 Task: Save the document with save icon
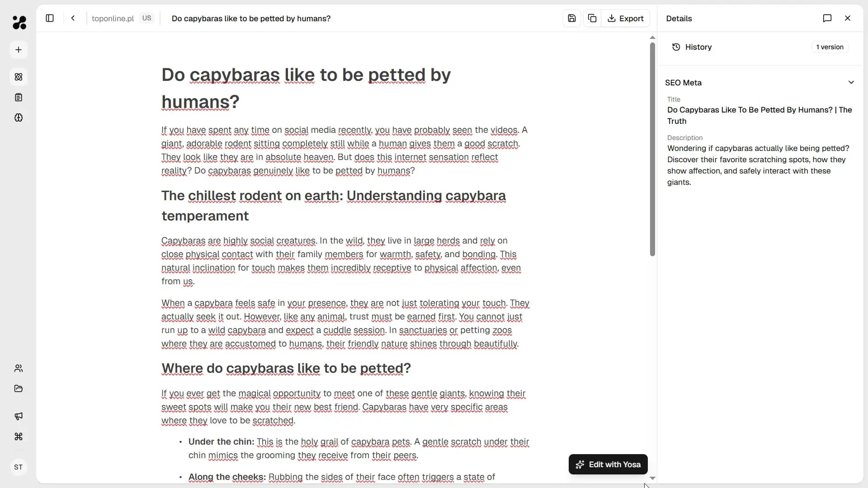coord(571,18)
